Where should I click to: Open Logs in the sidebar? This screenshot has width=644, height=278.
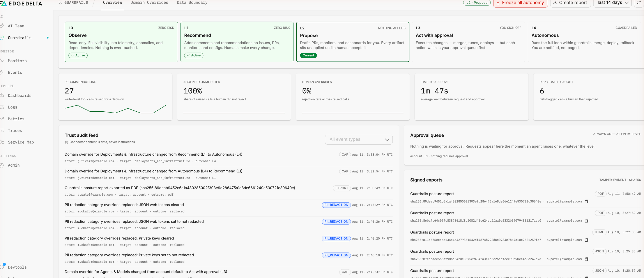pos(12,107)
